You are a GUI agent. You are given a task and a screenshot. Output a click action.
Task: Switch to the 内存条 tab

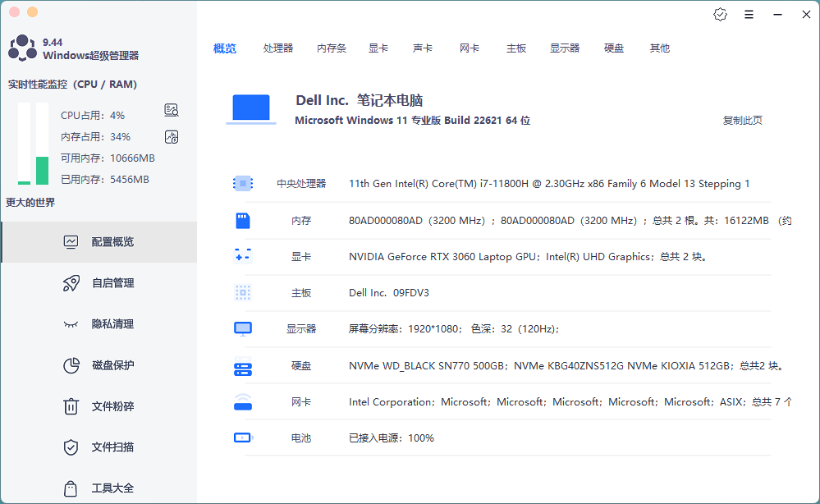pos(332,48)
